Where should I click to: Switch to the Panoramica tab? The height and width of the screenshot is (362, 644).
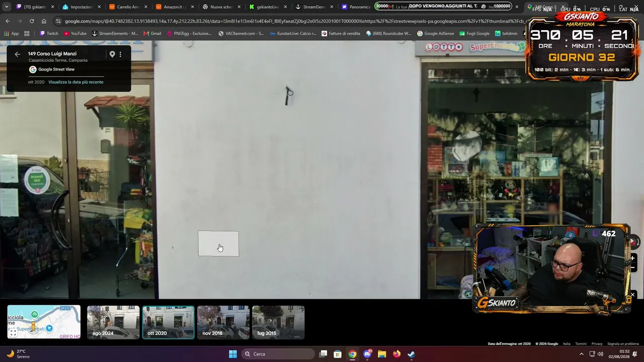click(357, 7)
